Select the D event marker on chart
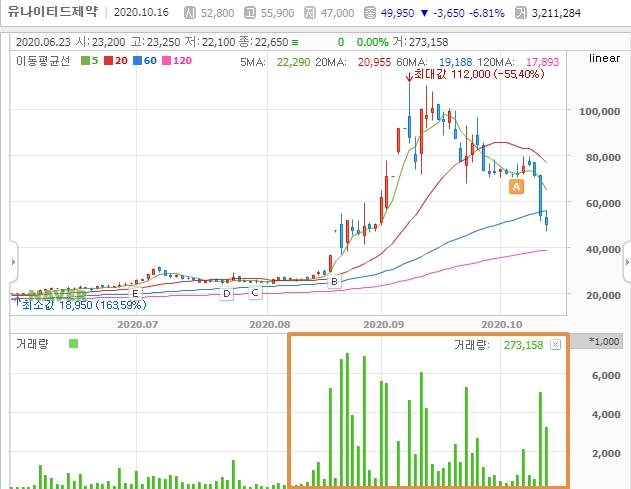The image size is (631, 489). coord(227,294)
